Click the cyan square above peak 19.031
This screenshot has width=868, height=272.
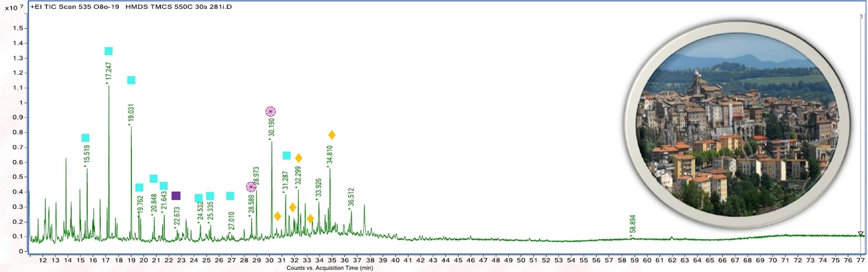point(131,80)
